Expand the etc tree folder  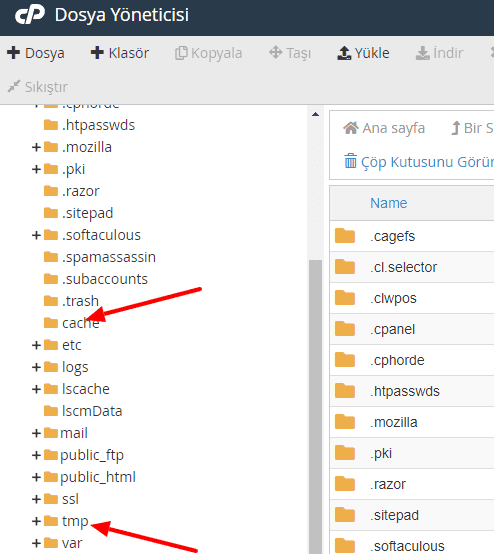click(x=36, y=345)
